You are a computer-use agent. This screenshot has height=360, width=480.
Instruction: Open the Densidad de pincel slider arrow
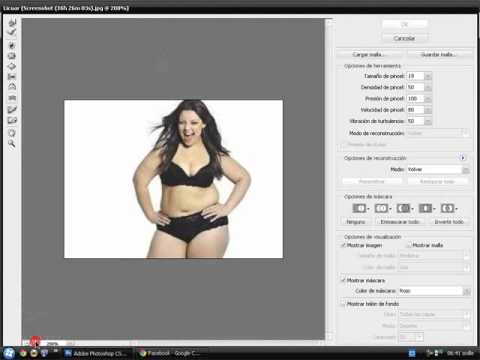point(428,87)
